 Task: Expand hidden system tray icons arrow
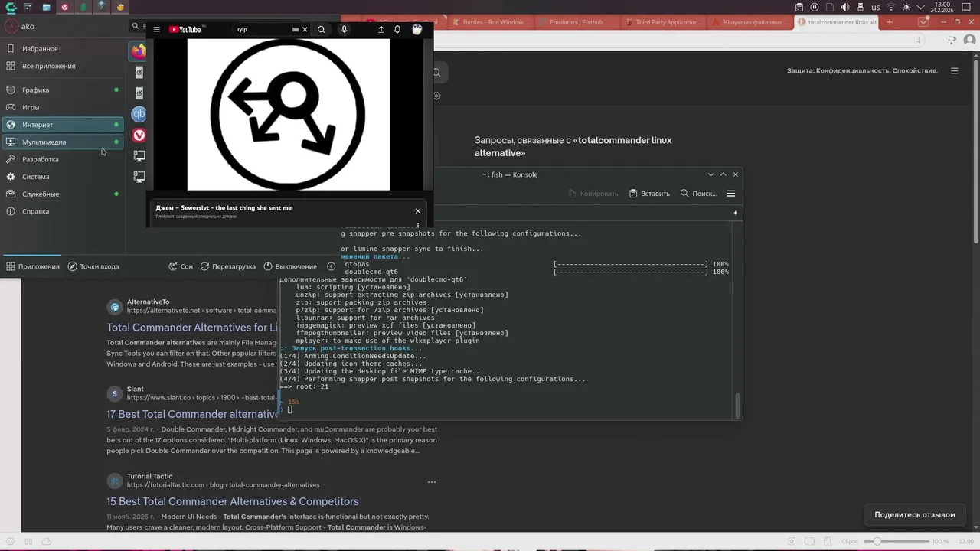click(921, 7)
